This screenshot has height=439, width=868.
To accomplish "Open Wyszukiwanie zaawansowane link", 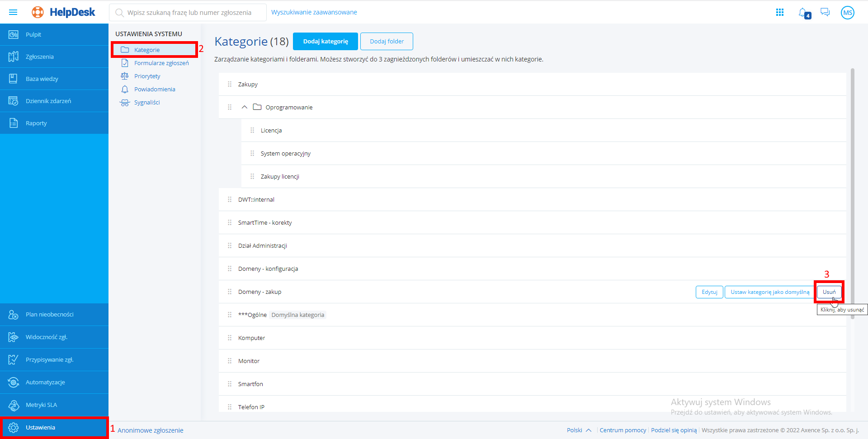I will pos(314,12).
